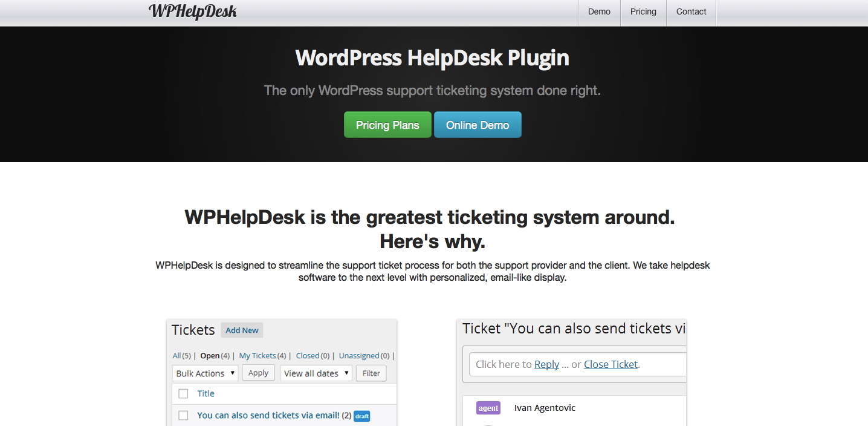Click the 'WordPress HelpDesk Plugin' heading
The height and width of the screenshot is (426, 868).
432,58
